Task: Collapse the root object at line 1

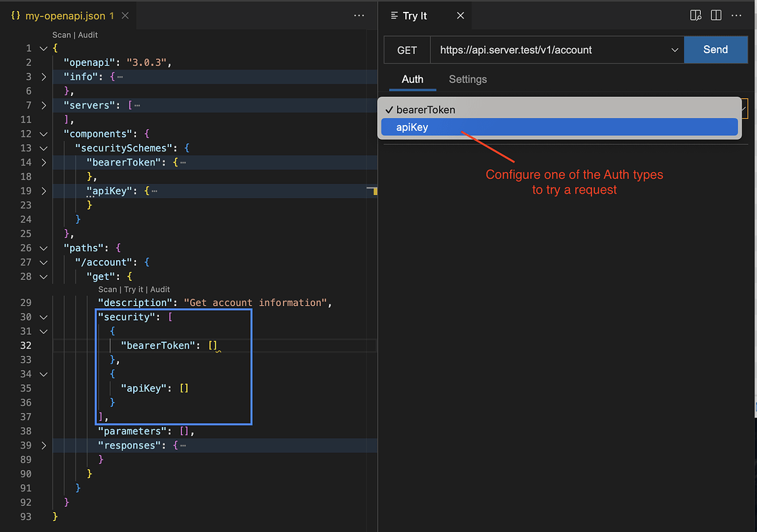Action: tap(44, 48)
